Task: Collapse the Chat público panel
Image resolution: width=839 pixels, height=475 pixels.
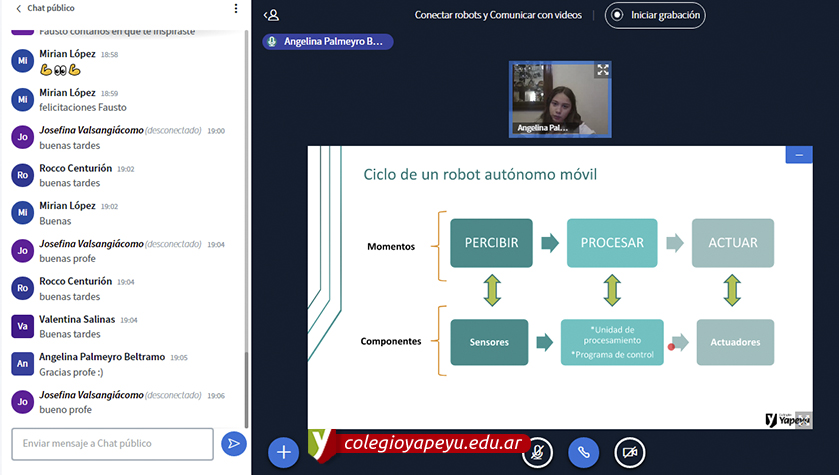Action: click(18, 9)
